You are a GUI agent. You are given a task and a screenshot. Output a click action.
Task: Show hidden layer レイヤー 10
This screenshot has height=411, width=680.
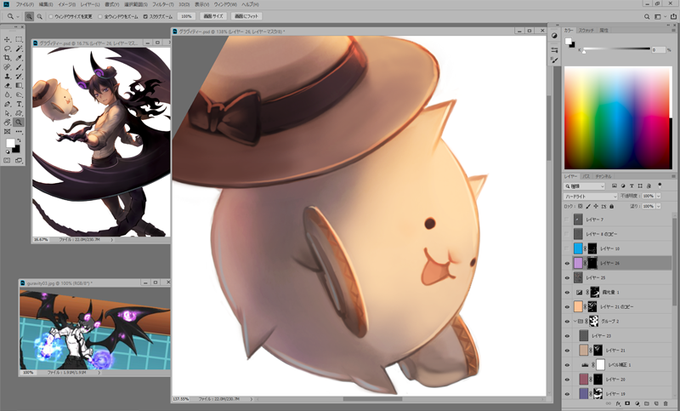567,248
